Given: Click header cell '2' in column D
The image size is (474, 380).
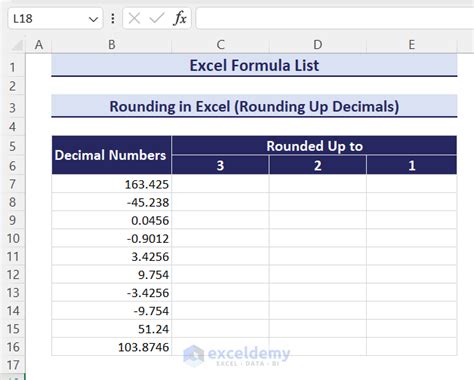Looking at the screenshot, I should [318, 165].
